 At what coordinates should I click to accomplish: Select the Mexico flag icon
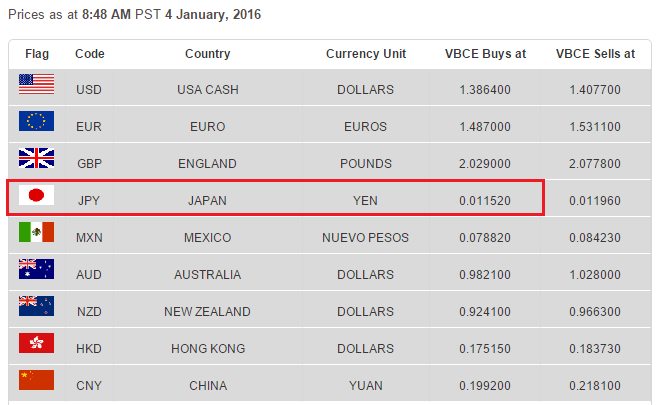coord(36,232)
